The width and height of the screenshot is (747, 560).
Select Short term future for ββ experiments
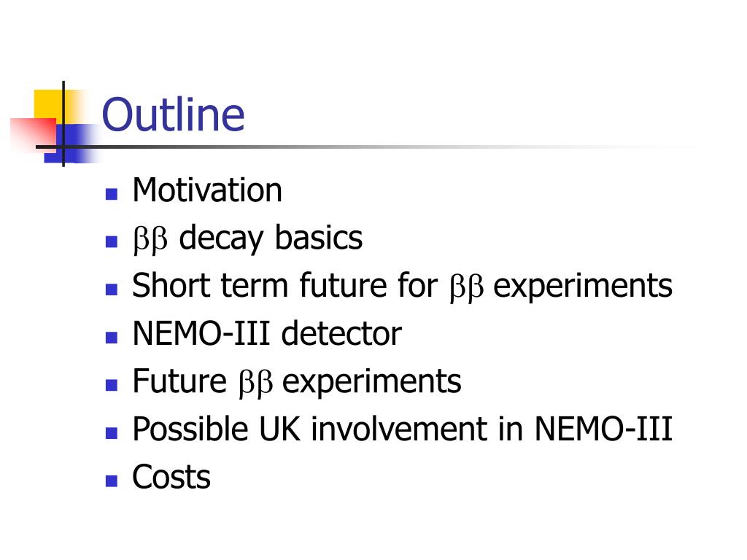coord(403,286)
